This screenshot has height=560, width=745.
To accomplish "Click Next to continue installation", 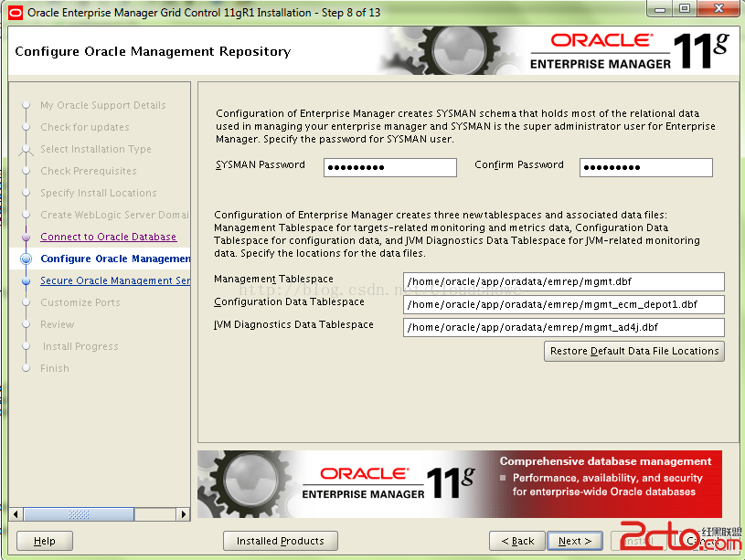I will (575, 541).
